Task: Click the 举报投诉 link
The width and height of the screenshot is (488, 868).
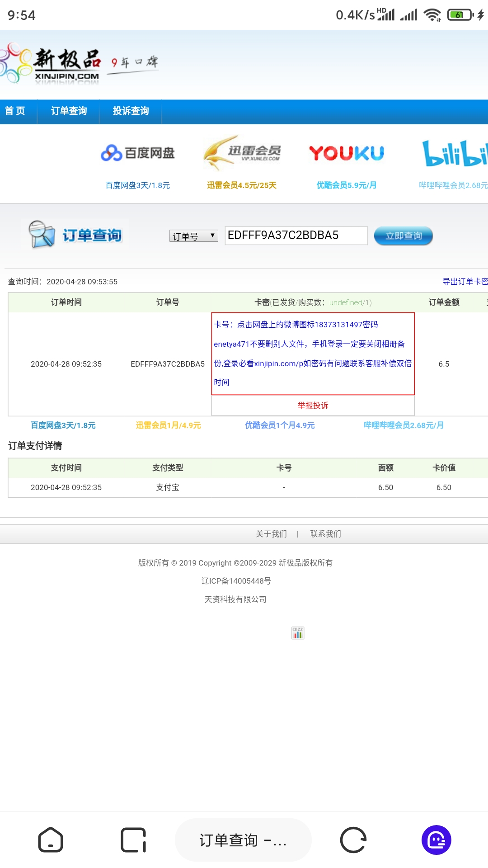Action: [313, 406]
